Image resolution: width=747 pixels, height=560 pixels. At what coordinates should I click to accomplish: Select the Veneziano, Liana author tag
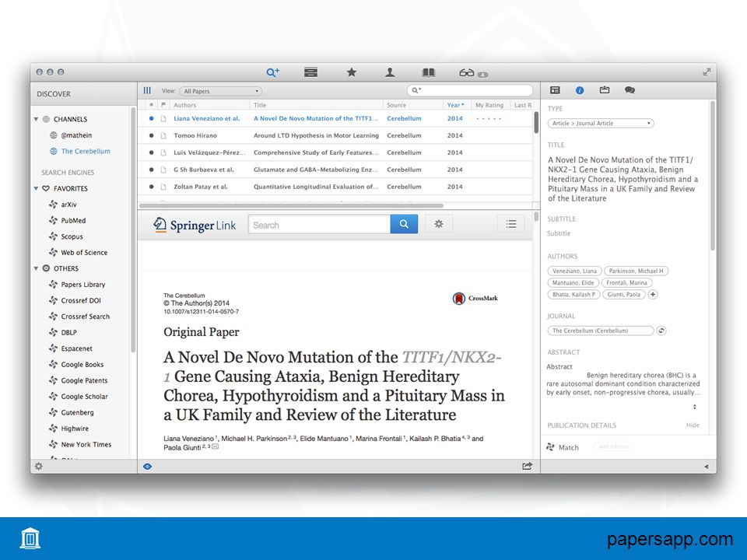click(x=574, y=271)
